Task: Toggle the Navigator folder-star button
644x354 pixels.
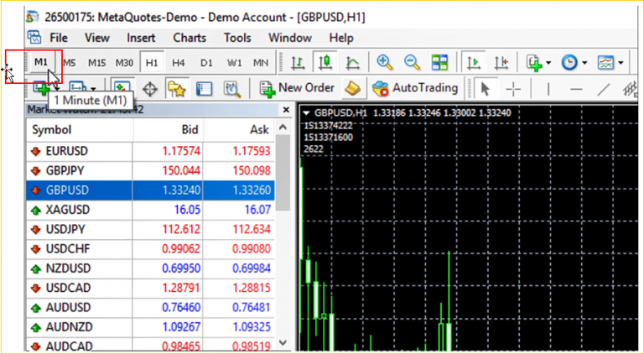Action: point(177,88)
